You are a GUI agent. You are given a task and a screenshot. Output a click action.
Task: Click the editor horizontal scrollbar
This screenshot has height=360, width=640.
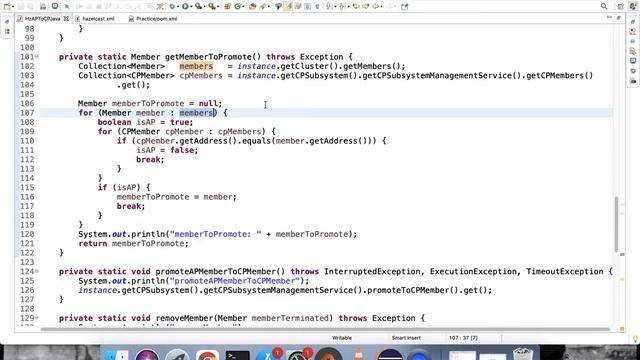point(325,329)
